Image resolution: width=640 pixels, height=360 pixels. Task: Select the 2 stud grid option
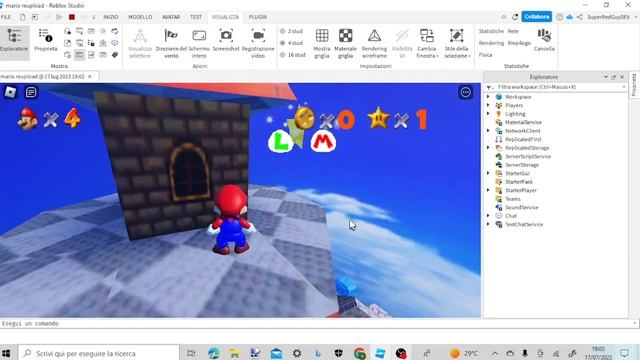pyautogui.click(x=292, y=31)
